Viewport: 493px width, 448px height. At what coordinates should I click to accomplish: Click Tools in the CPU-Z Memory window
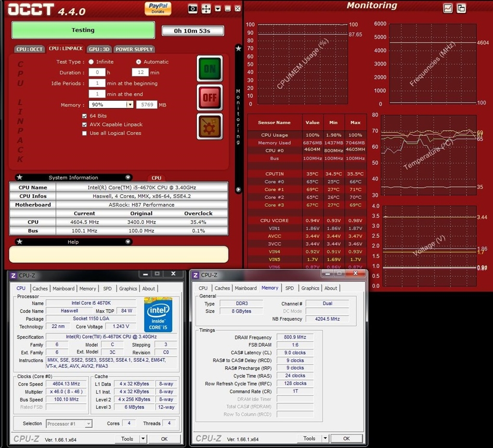[310, 438]
